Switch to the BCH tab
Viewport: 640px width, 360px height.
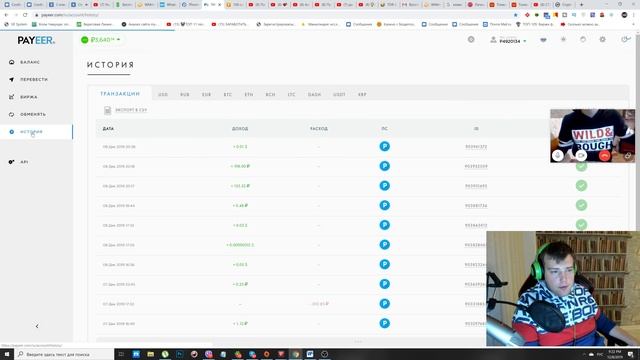(270, 95)
